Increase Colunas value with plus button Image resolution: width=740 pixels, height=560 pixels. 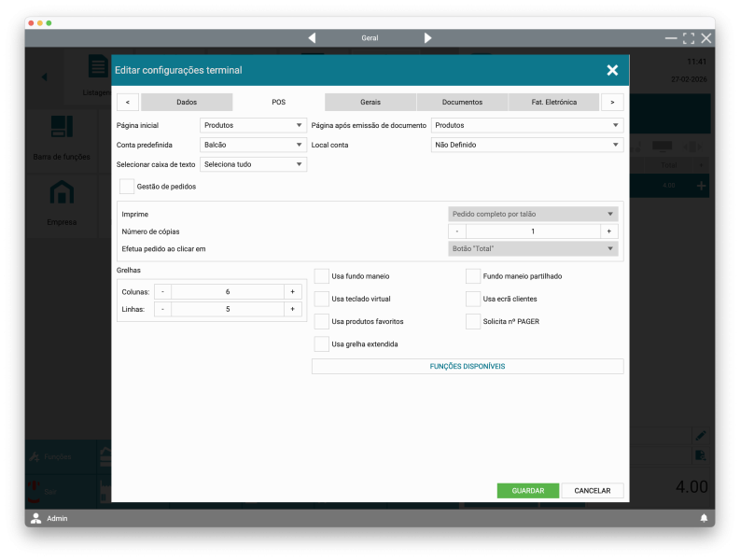click(292, 292)
